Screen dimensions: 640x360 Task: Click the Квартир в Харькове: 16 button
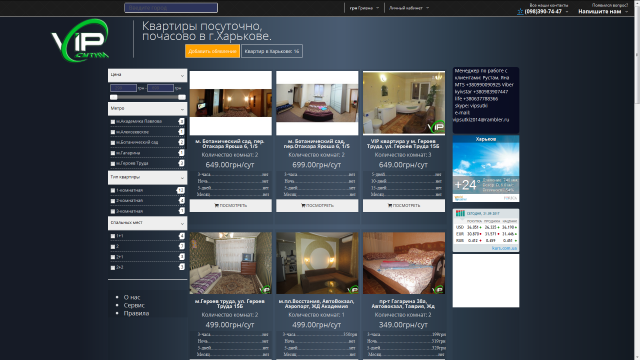(272, 51)
